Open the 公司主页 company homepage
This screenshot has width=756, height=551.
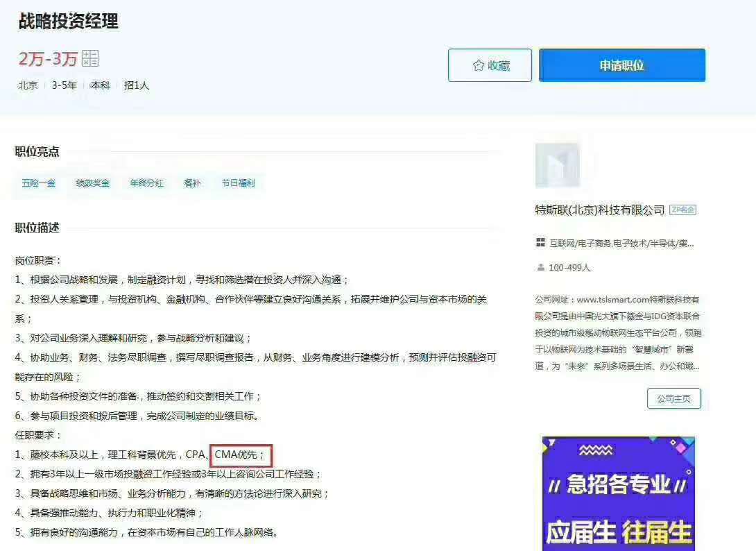(x=673, y=398)
